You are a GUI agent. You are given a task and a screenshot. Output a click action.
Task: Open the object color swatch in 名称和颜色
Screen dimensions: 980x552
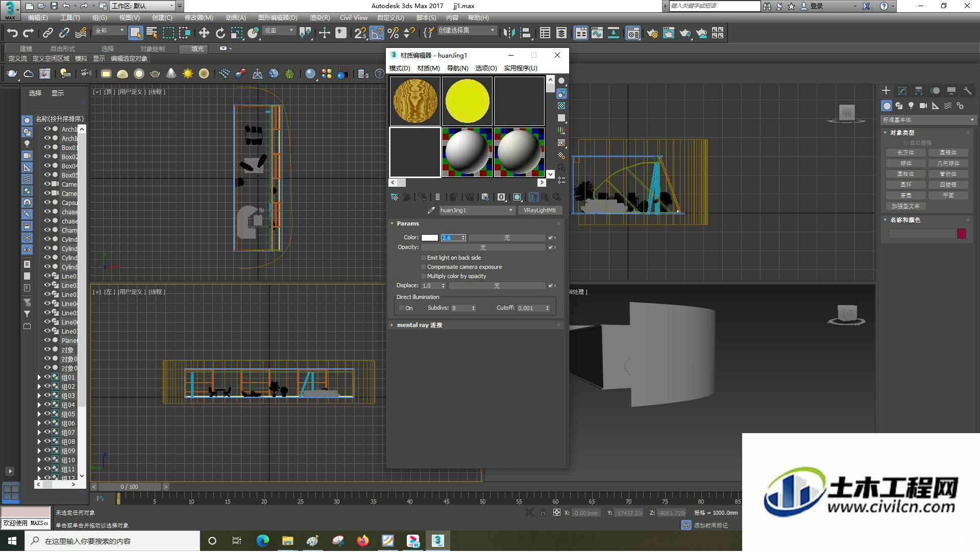click(962, 234)
